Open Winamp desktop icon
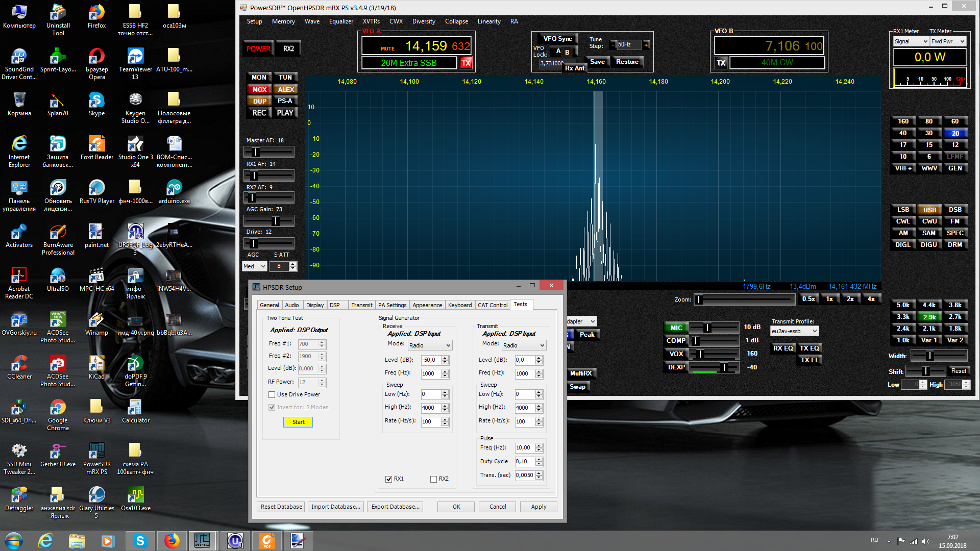The height and width of the screenshot is (551, 980). 96,320
